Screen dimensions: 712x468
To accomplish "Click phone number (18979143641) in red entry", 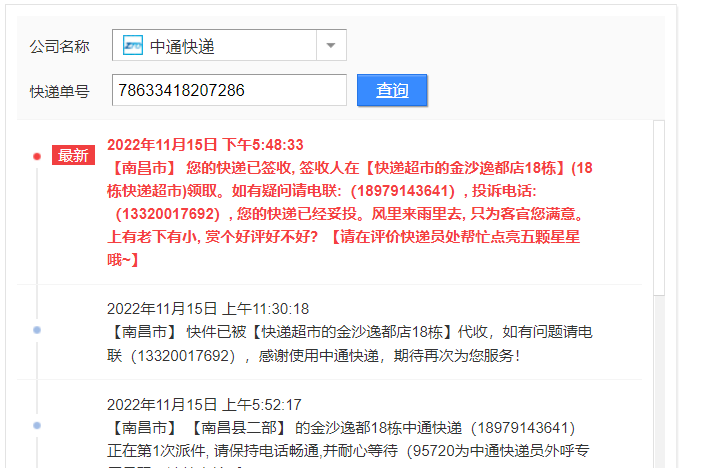I will [x=403, y=191].
